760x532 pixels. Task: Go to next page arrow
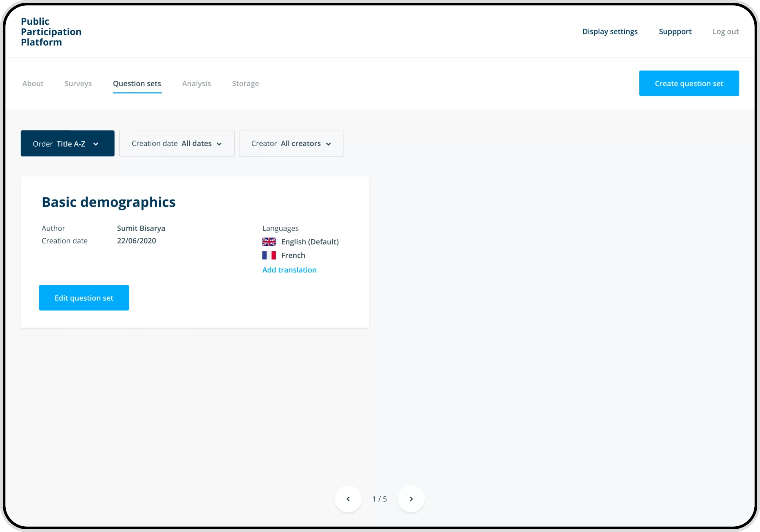[x=411, y=499]
